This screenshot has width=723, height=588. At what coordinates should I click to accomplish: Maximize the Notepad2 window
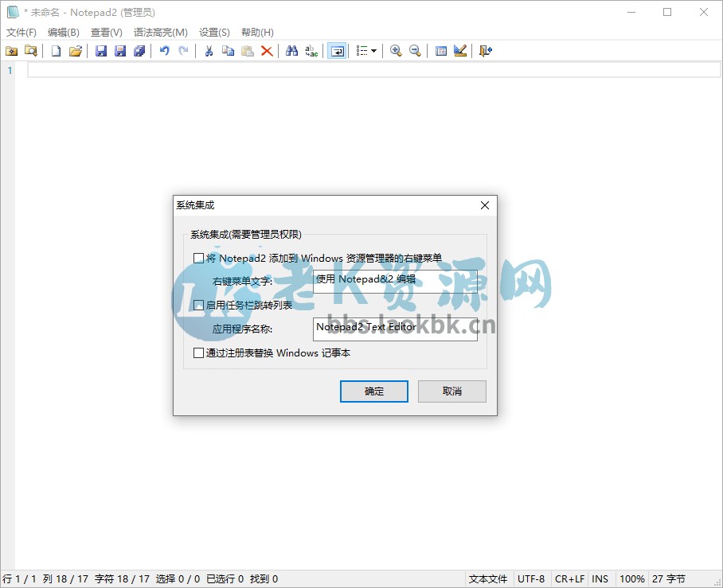tap(667, 12)
